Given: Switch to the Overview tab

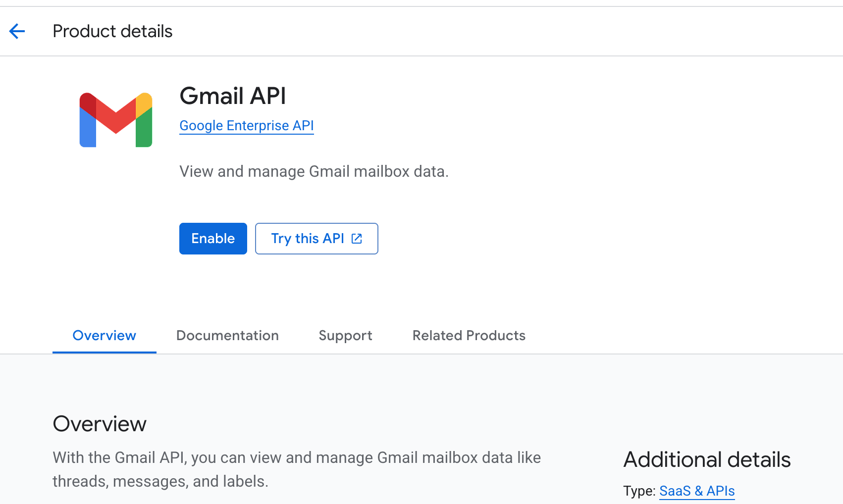Looking at the screenshot, I should [105, 336].
